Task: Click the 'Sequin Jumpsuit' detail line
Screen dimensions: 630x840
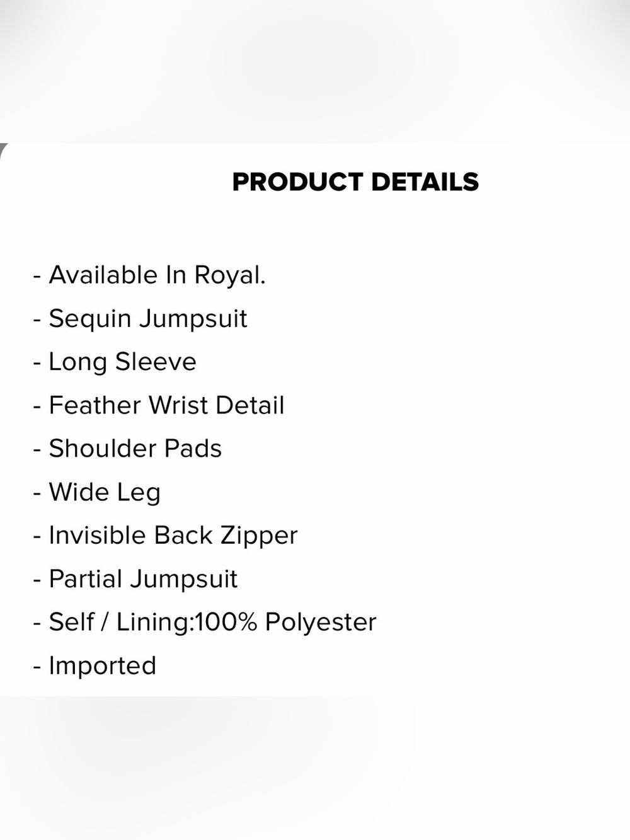Action: [140, 319]
